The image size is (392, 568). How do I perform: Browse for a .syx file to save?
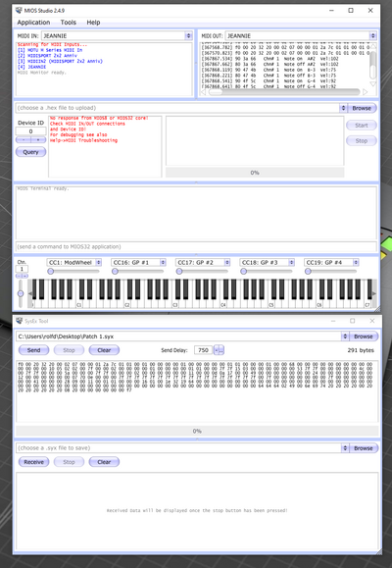[364, 448]
